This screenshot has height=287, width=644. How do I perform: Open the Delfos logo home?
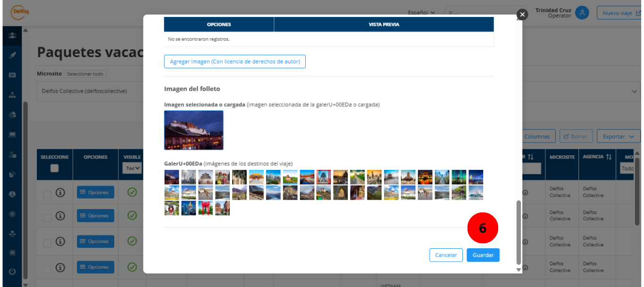click(19, 13)
